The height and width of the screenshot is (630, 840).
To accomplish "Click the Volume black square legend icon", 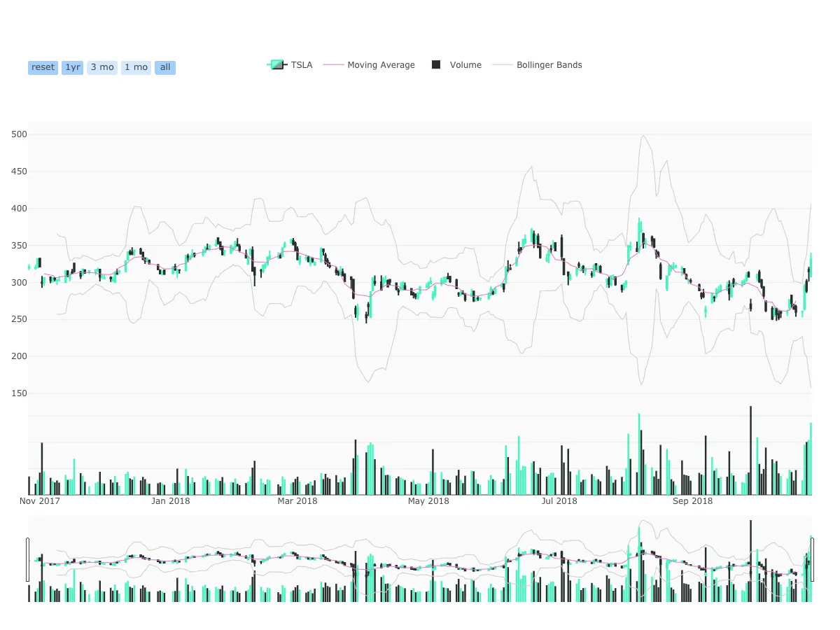I will [x=436, y=65].
